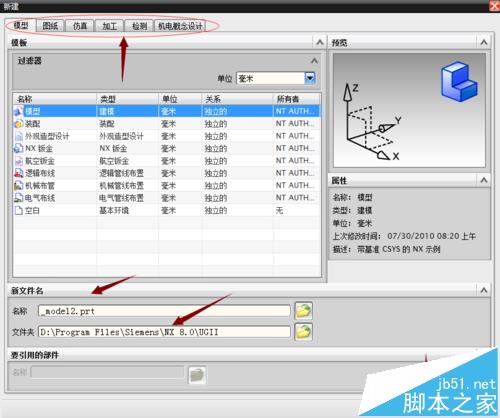Close the 新建 dialog window
The height and width of the screenshot is (418, 500).
point(494,6)
